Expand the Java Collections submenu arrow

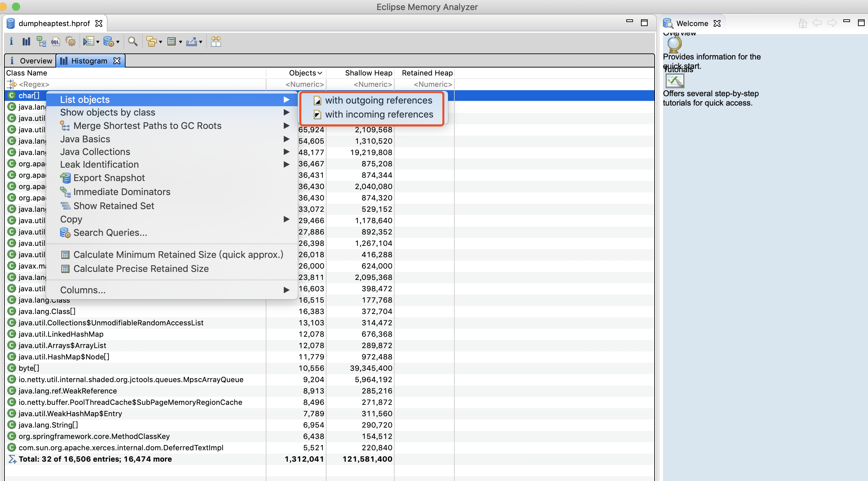click(x=287, y=152)
